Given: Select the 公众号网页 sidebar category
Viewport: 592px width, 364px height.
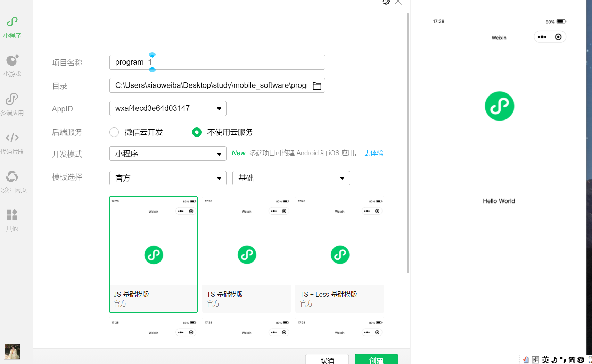Looking at the screenshot, I should (x=12, y=182).
